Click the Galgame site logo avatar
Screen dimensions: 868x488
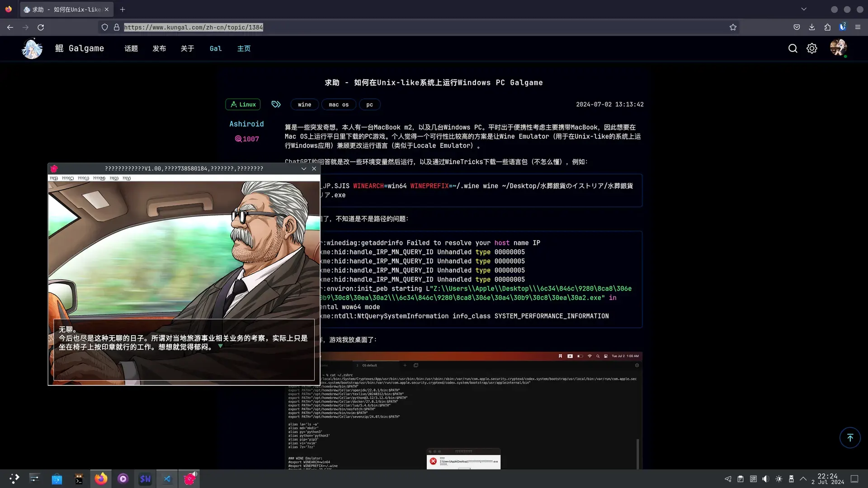tap(32, 48)
